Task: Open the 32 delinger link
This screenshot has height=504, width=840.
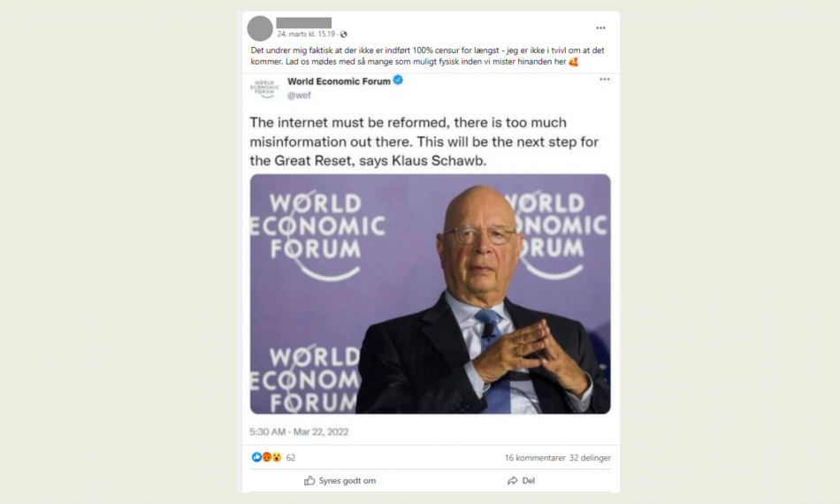Action: pyautogui.click(x=590, y=458)
